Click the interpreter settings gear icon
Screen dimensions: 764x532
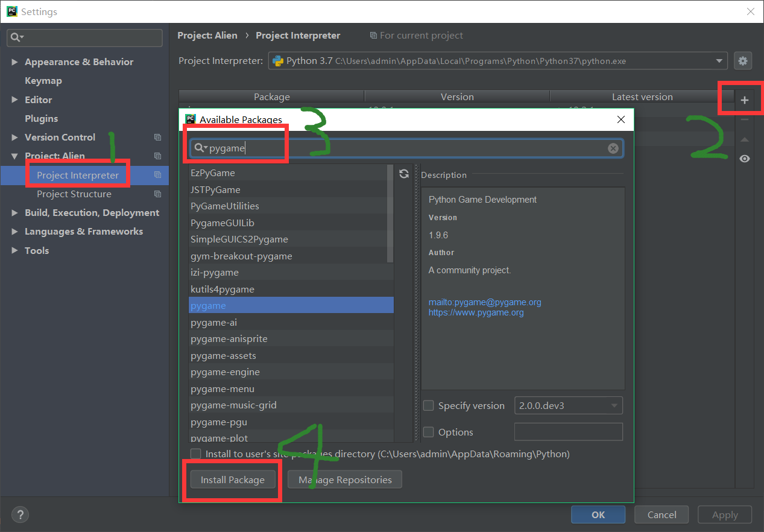pos(743,61)
